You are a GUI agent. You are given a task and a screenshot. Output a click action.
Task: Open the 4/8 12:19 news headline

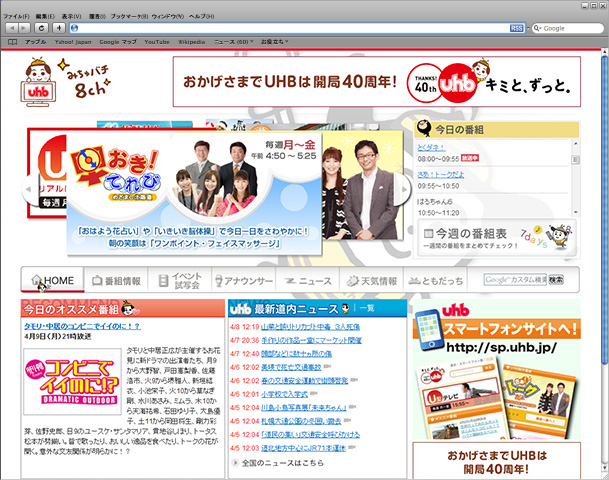(310, 327)
